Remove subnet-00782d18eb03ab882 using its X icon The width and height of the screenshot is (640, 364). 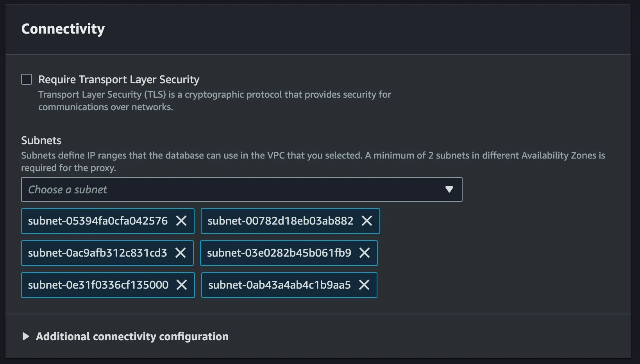pos(367,221)
